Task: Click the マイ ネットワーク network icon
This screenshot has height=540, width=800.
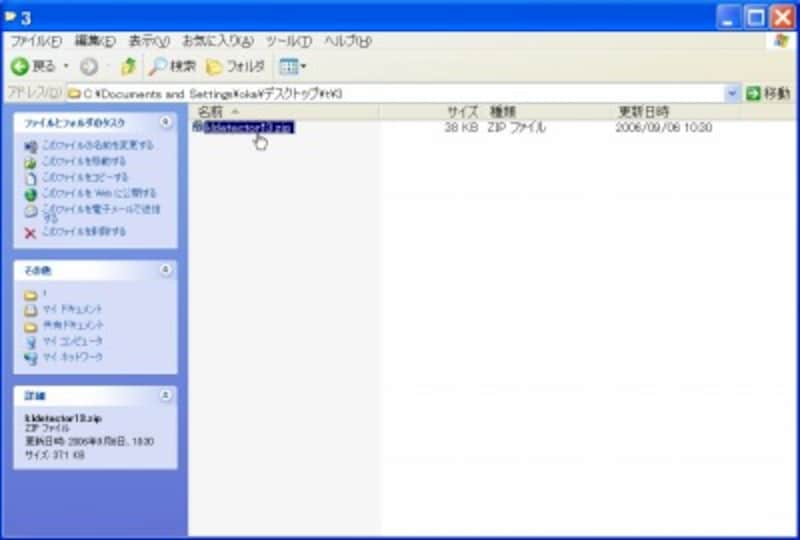Action: 31,358
